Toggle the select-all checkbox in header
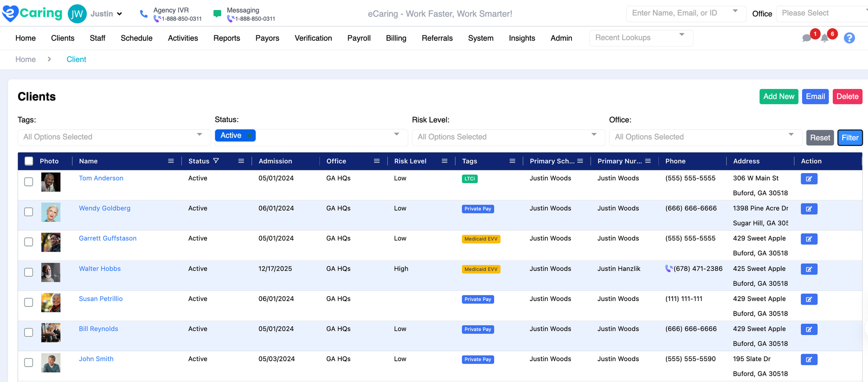The height and width of the screenshot is (382, 868). coord(29,161)
